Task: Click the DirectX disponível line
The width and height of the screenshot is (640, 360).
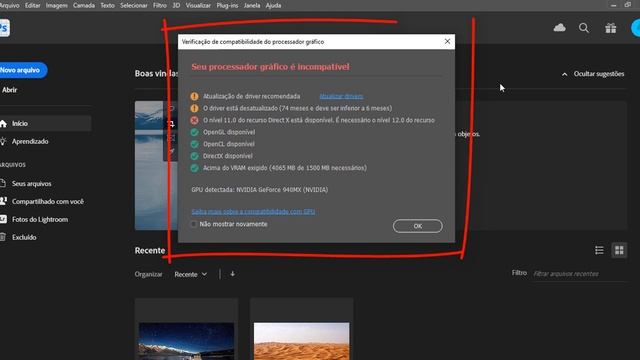Action: tap(228, 156)
